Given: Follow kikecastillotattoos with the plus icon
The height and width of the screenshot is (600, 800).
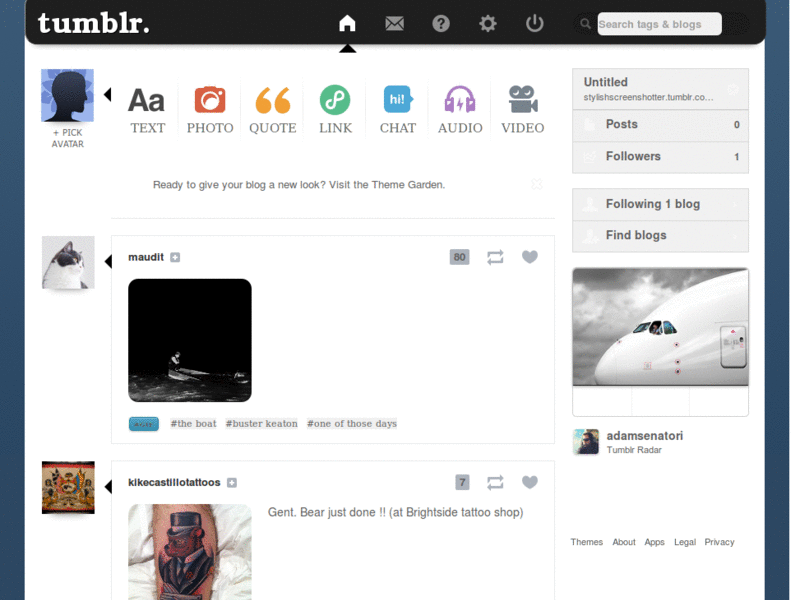Looking at the screenshot, I should 232,483.
